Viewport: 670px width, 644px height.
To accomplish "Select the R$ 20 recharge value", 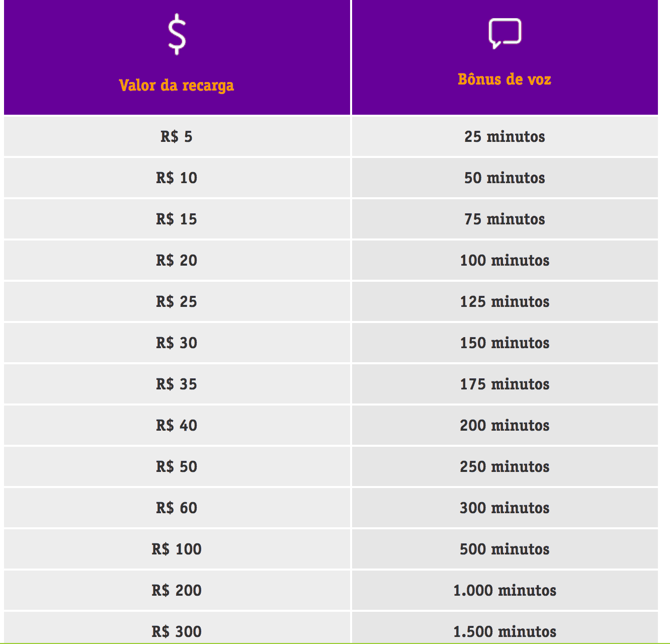I will tap(177, 260).
